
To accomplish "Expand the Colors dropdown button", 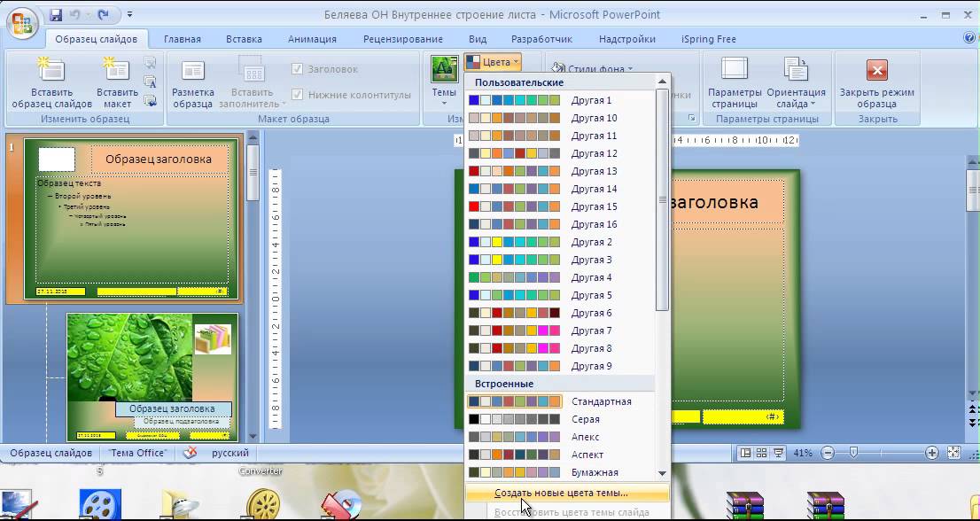I will point(492,62).
